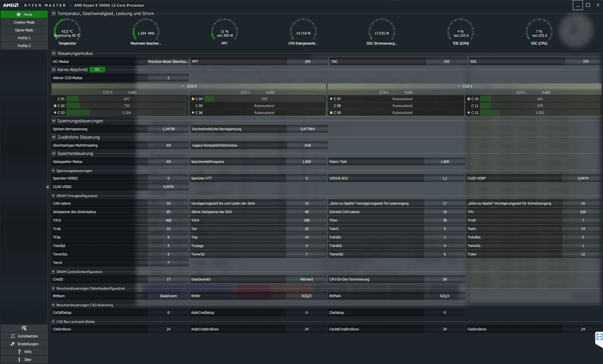Collapse sidebar with double-chevron arrow
Image resolution: width=603 pixels, height=364 pixels.
48,187
